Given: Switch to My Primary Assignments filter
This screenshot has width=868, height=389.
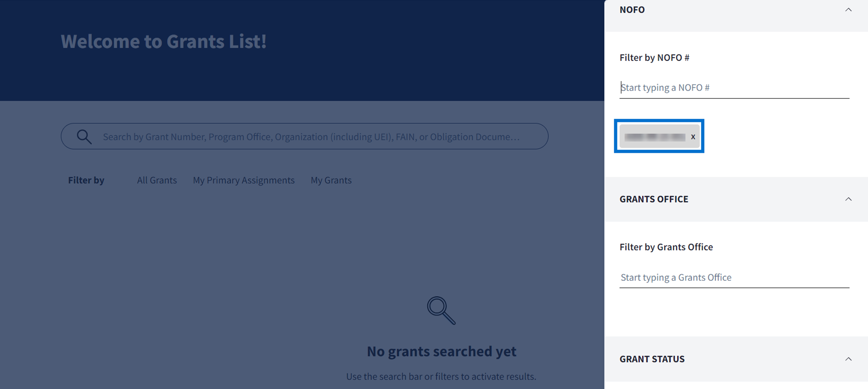Looking at the screenshot, I should pyautogui.click(x=243, y=180).
